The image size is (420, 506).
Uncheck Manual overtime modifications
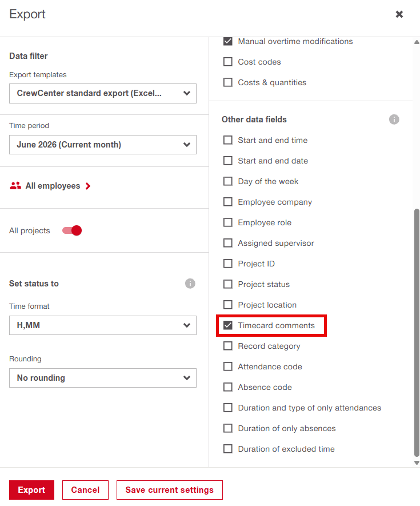(x=228, y=41)
